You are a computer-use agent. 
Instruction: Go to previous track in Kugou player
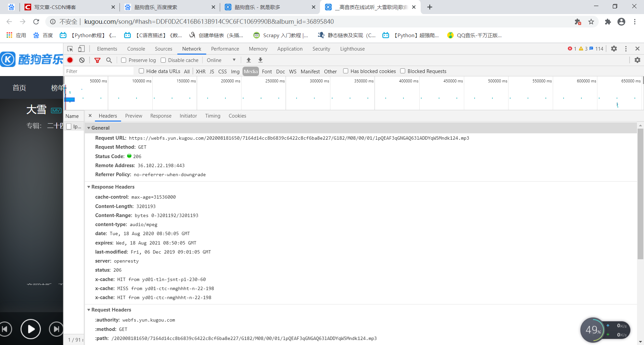tap(5, 329)
